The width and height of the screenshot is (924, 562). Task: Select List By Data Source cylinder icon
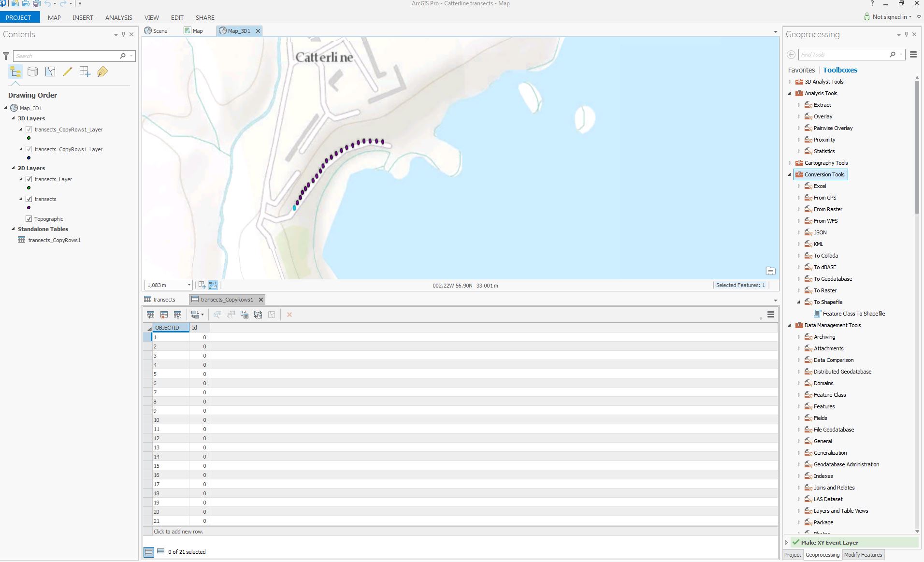tap(32, 72)
